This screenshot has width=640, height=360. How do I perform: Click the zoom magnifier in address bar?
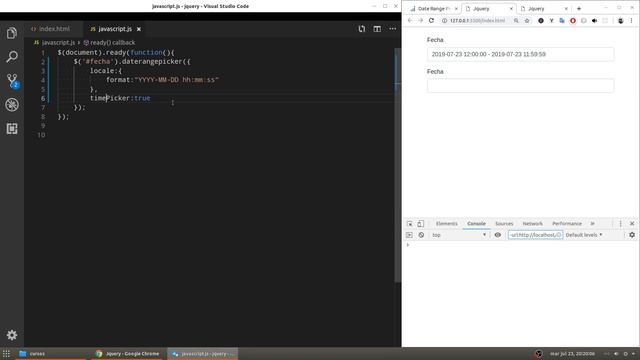click(x=516, y=20)
